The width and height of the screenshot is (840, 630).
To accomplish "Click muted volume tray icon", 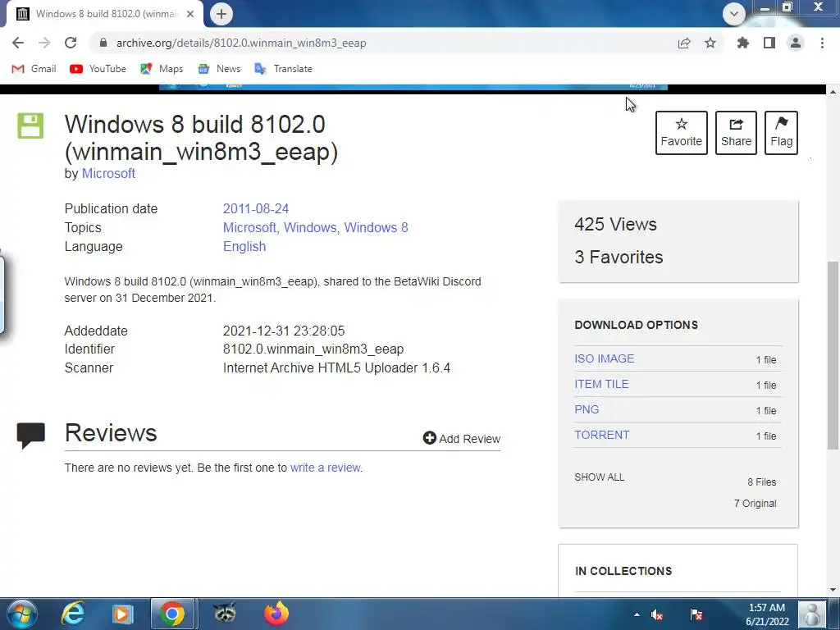I will (x=657, y=614).
